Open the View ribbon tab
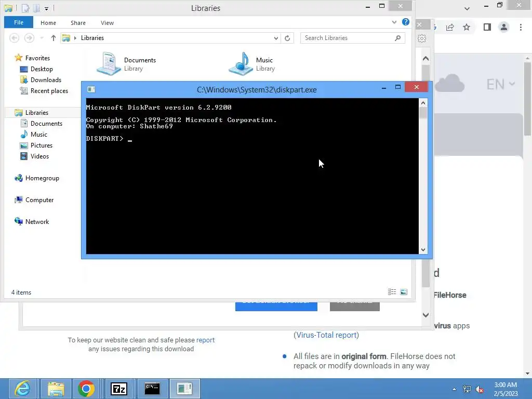The height and width of the screenshot is (399, 532). point(107,23)
